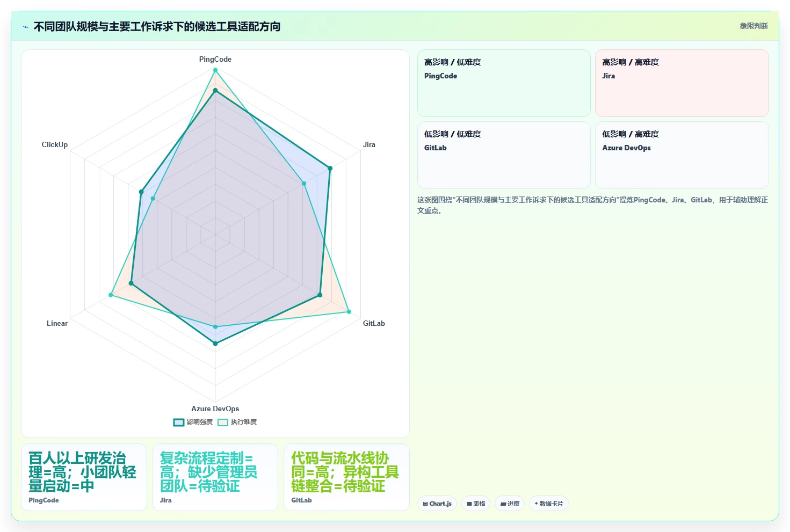Open the 代码与流水线协同 GitLab data card
The width and height of the screenshot is (790, 532).
point(346,477)
